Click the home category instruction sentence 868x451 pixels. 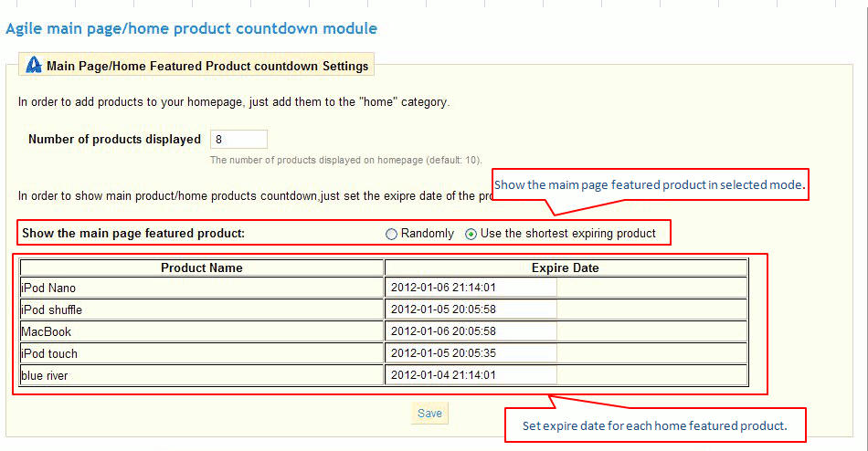coord(234,102)
